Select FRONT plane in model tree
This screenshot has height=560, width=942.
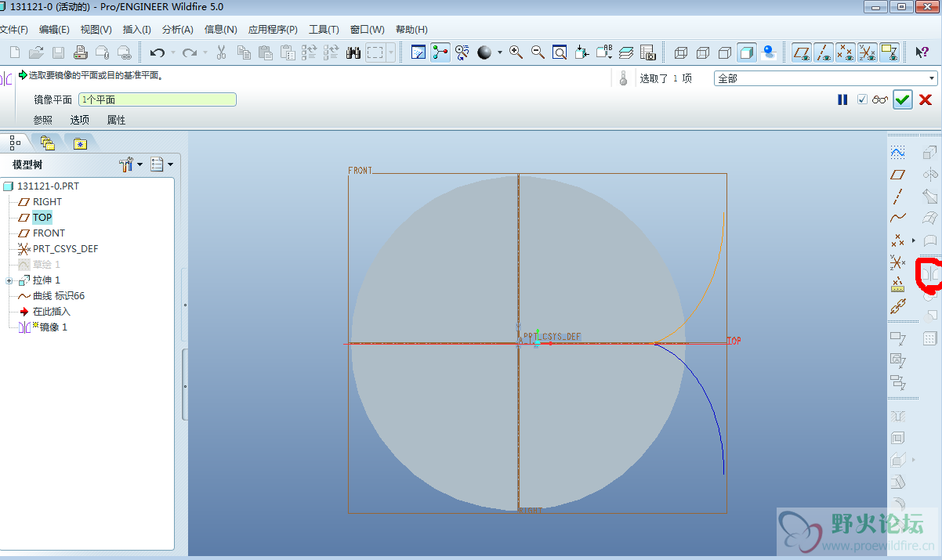pyautogui.click(x=49, y=233)
